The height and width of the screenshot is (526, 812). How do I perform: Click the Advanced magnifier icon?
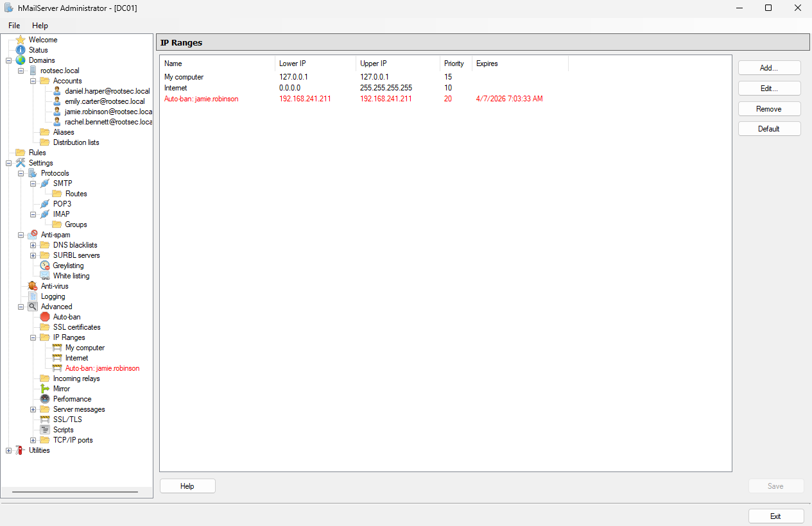point(33,307)
